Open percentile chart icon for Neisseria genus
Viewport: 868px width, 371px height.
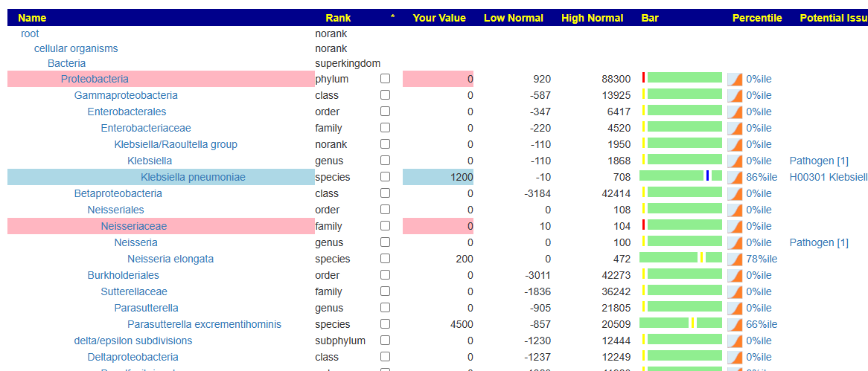[735, 242]
